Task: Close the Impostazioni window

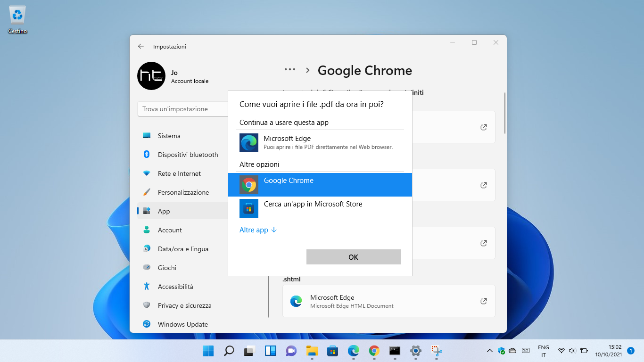Action: 496,42
